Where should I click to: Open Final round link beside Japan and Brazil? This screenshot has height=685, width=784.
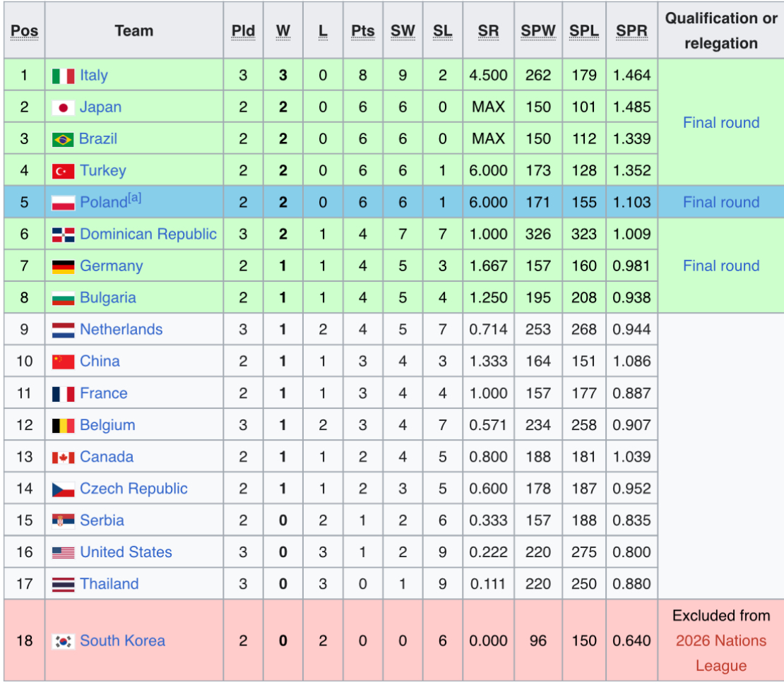tap(720, 123)
